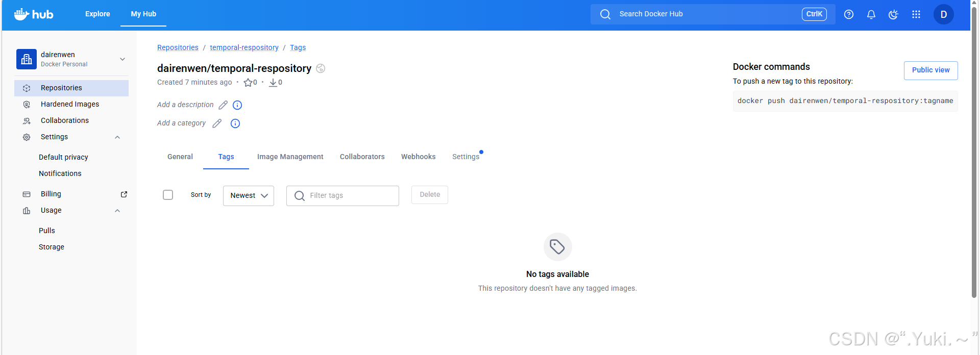Open the help question mark icon
The width and height of the screenshot is (980, 355).
(849, 14)
